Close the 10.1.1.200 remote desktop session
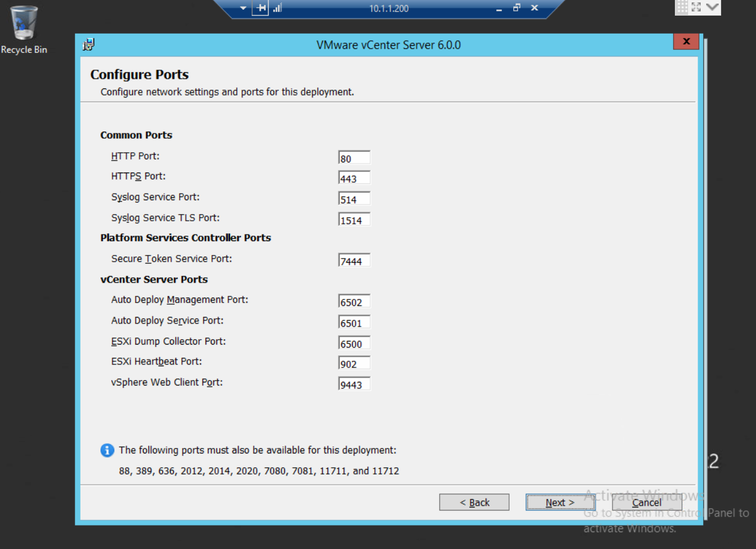Viewport: 756px width, 549px height. [x=534, y=8]
